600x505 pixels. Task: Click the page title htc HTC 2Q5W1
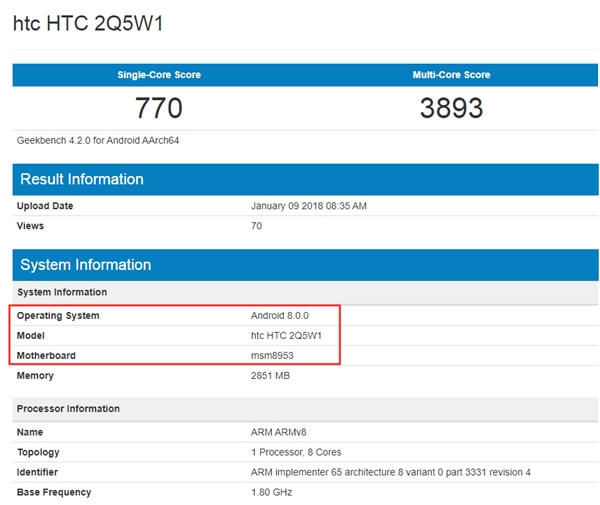click(88, 23)
